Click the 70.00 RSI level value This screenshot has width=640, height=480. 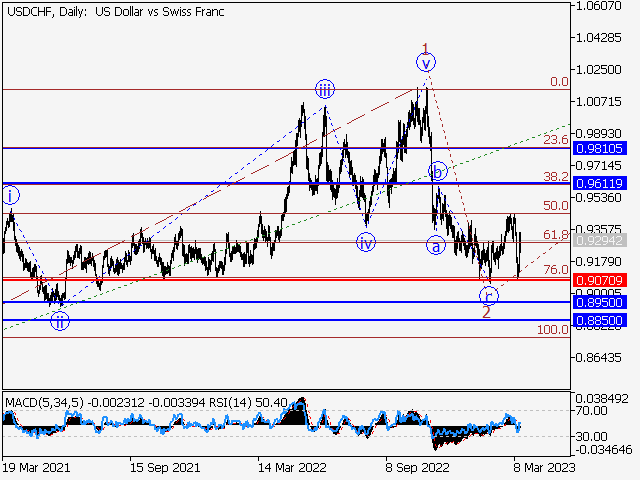point(591,411)
